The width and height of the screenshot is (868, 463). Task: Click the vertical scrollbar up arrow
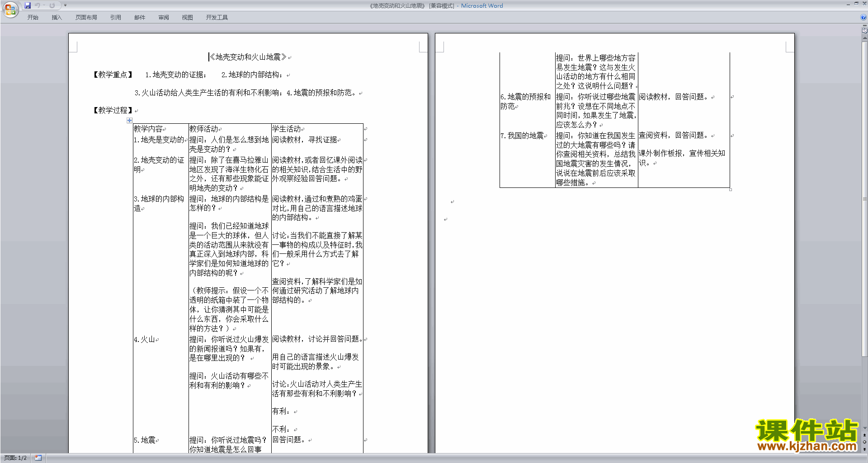click(x=865, y=38)
